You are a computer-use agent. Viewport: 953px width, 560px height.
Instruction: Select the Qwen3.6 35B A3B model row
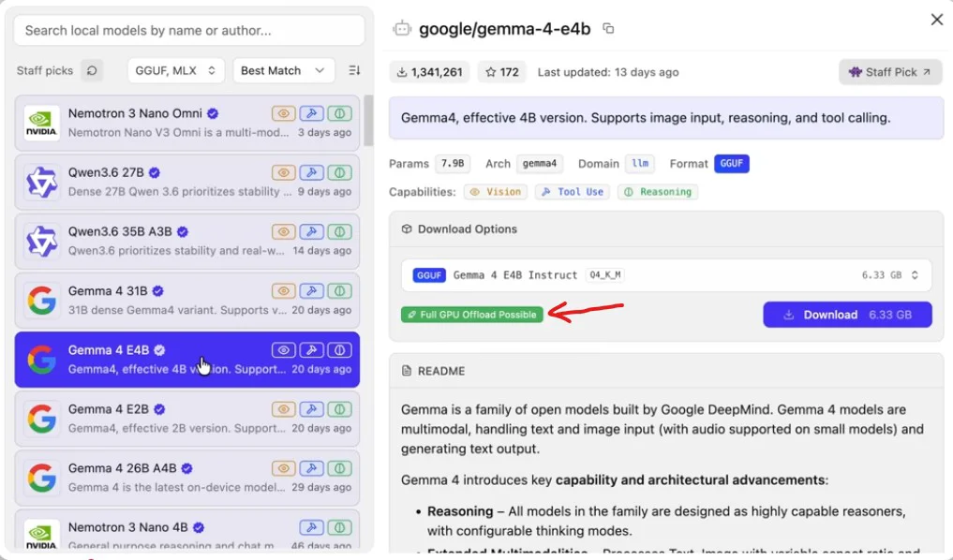click(187, 241)
